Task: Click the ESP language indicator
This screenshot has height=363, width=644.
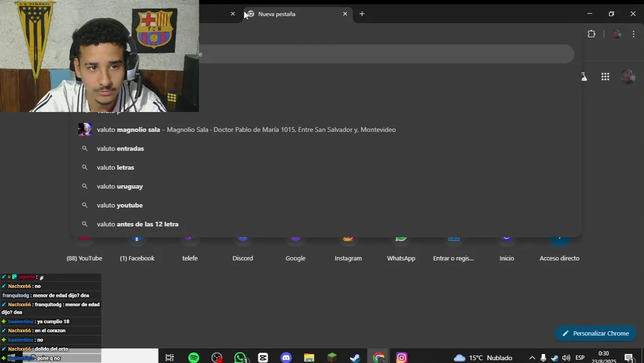Action: tap(580, 358)
